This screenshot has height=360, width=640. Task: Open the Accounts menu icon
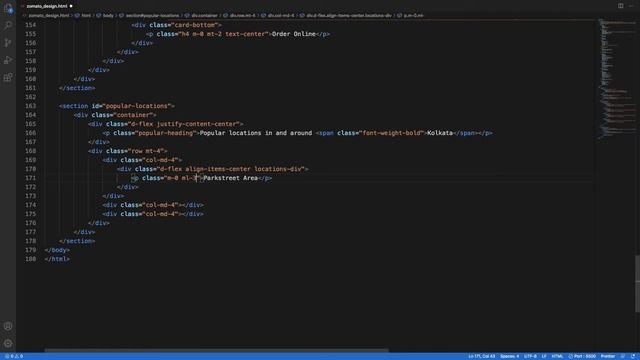point(8,326)
